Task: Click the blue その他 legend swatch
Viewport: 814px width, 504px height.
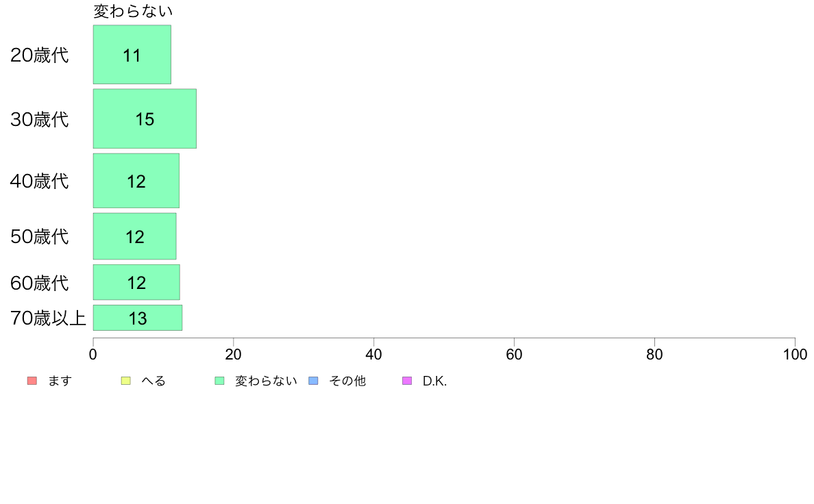Action: (x=314, y=381)
